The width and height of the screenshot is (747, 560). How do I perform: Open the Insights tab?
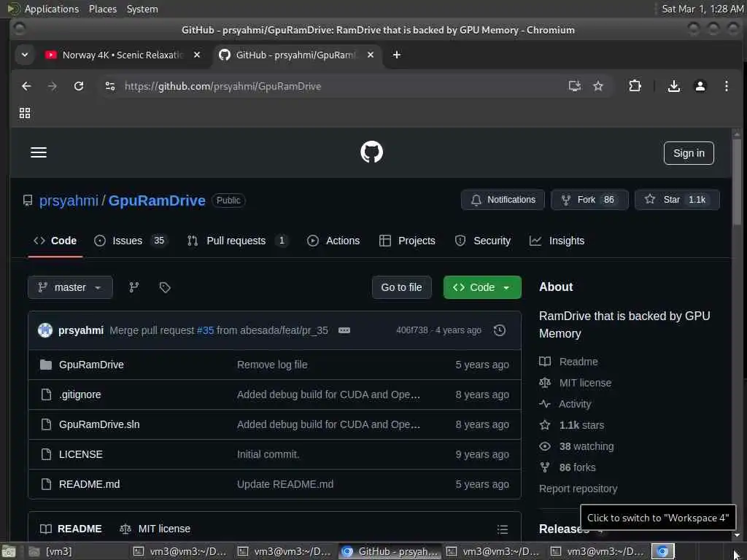point(557,241)
